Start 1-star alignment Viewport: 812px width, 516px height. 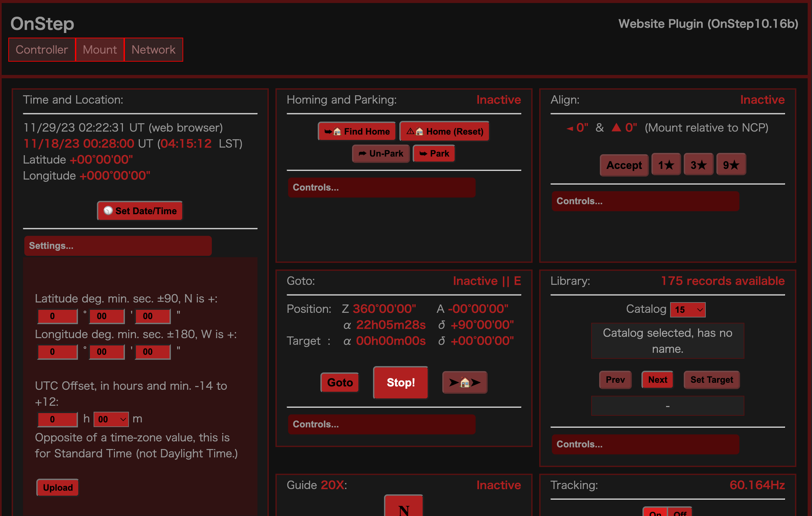coord(666,165)
